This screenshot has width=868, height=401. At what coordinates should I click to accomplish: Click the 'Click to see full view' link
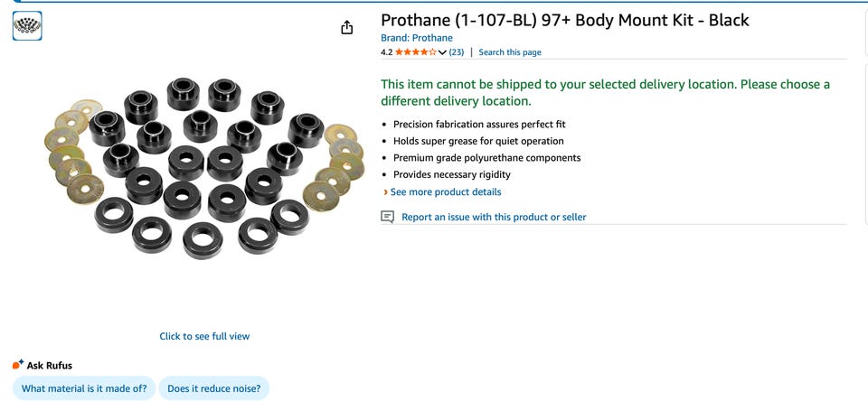tap(204, 336)
